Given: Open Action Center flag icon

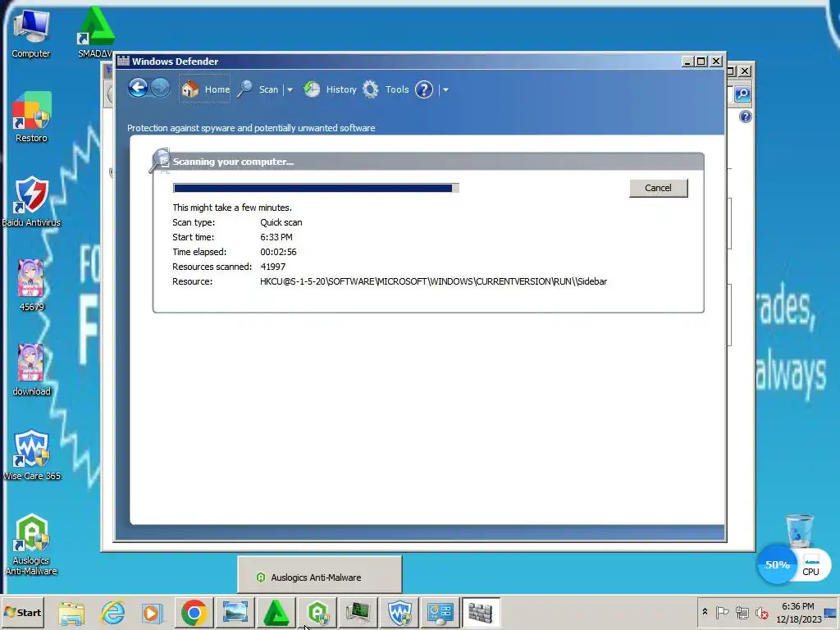Looking at the screenshot, I should coord(722,612).
